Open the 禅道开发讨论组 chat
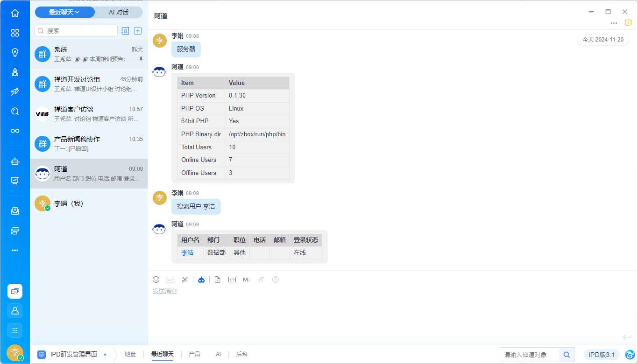The width and height of the screenshot is (638, 364). [89, 84]
